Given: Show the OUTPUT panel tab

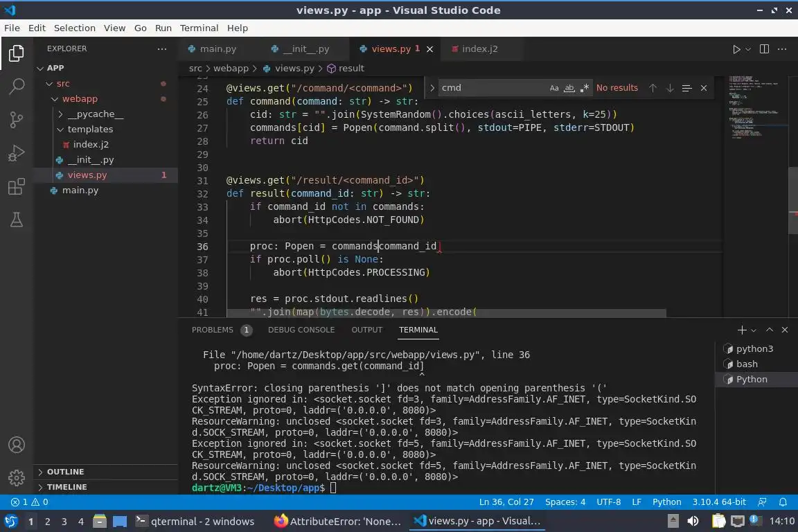Looking at the screenshot, I should click(366, 330).
